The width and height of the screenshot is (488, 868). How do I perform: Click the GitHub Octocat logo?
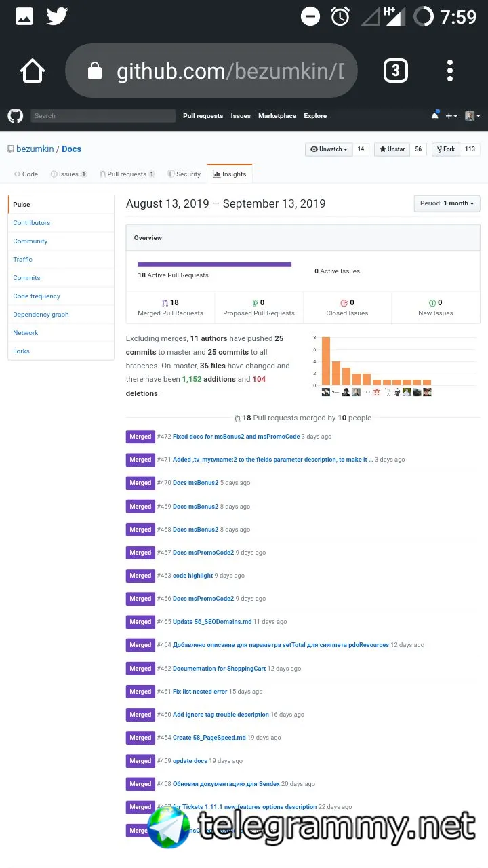[x=15, y=116]
